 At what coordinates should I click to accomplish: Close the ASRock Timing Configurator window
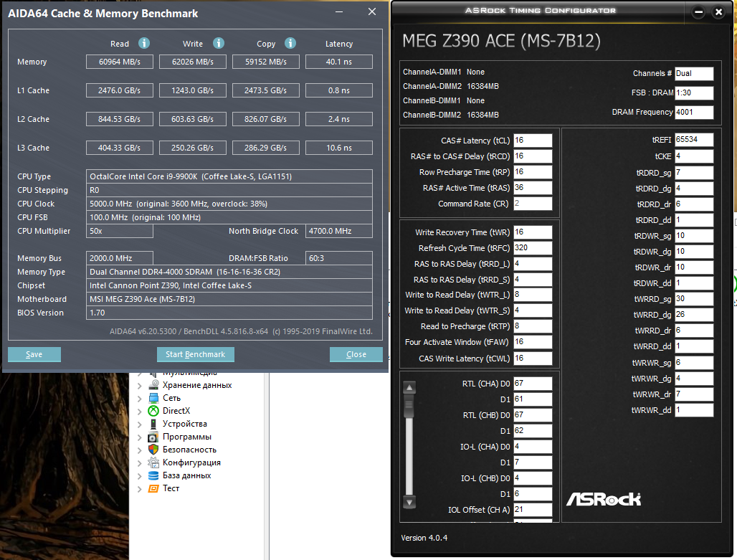(718, 12)
